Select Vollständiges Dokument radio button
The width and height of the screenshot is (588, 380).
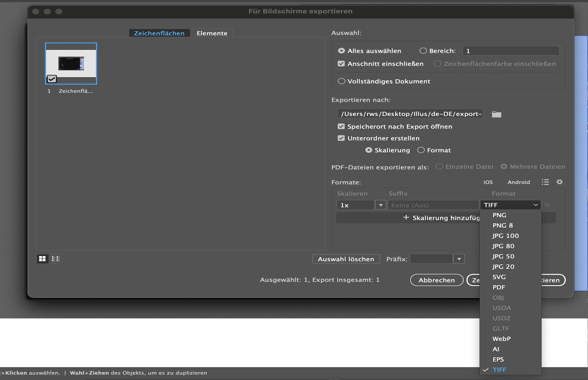(341, 81)
